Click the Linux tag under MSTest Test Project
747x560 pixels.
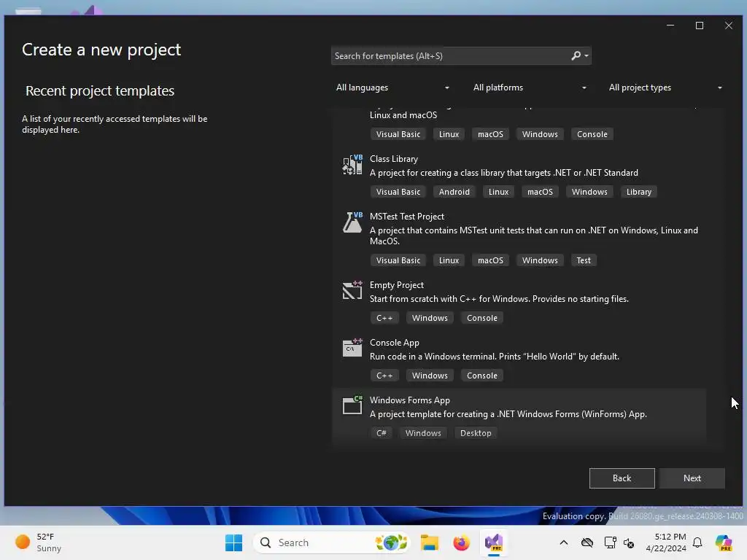[449, 260]
